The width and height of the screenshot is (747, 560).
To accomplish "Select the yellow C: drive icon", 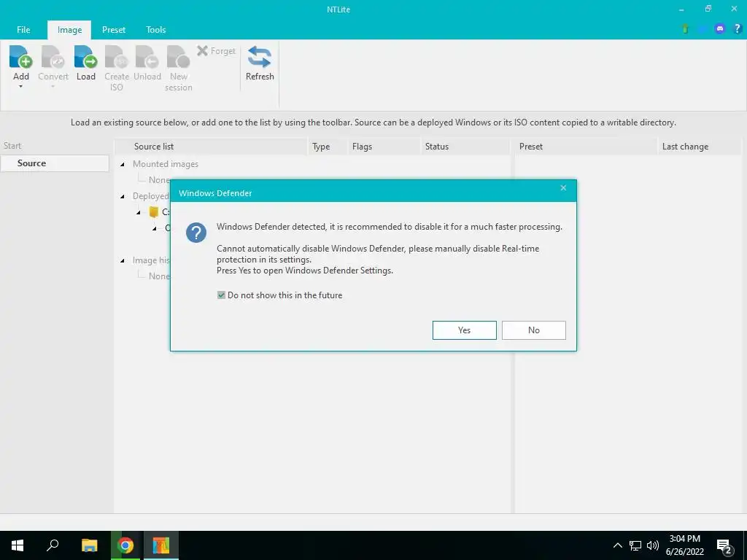I will [x=153, y=212].
